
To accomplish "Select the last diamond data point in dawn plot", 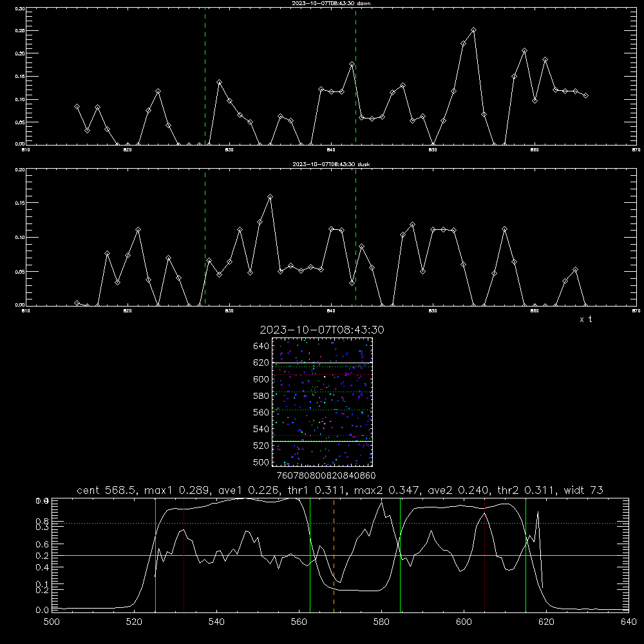I will coord(585,95).
